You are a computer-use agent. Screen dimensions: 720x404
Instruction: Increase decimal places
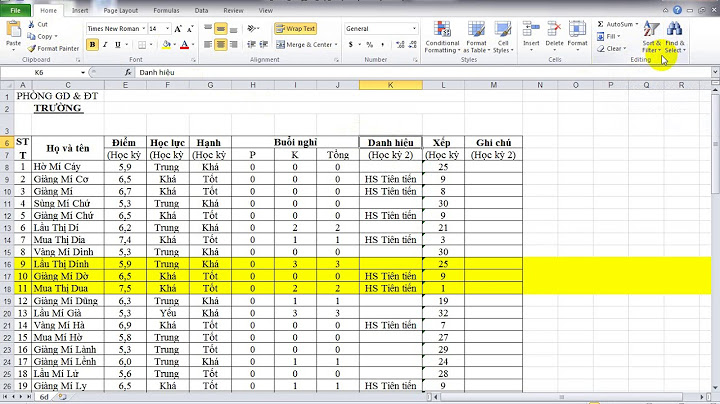pyautogui.click(x=400, y=45)
